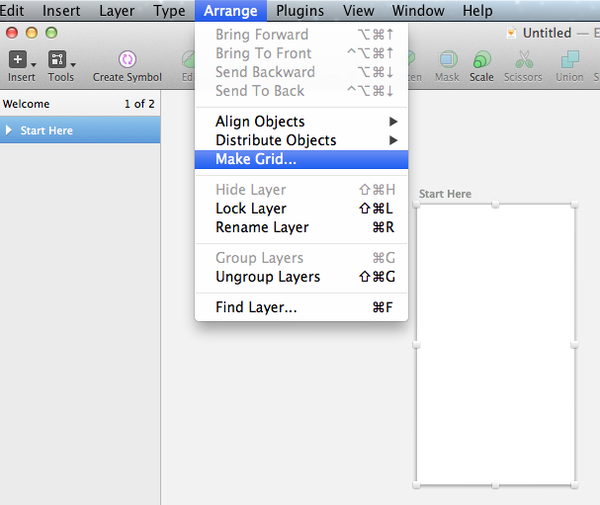Click the left-middle artboard resize handle

416,345
